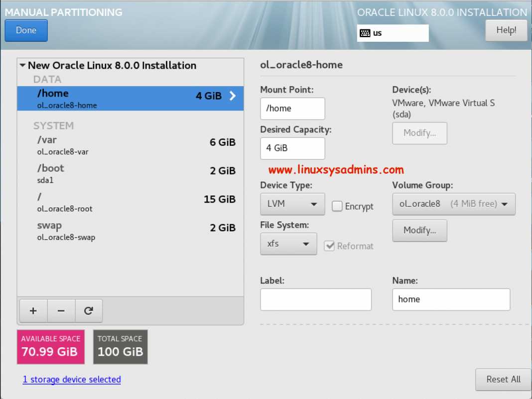The width and height of the screenshot is (532, 399).
Task: Click the minus icon to remove partition
Action: pyautogui.click(x=61, y=310)
